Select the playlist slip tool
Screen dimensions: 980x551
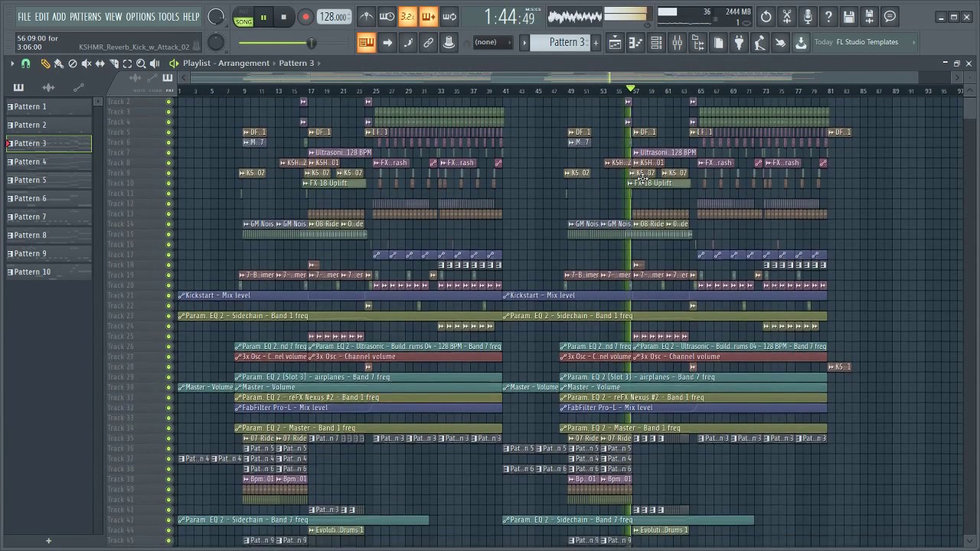click(x=100, y=64)
